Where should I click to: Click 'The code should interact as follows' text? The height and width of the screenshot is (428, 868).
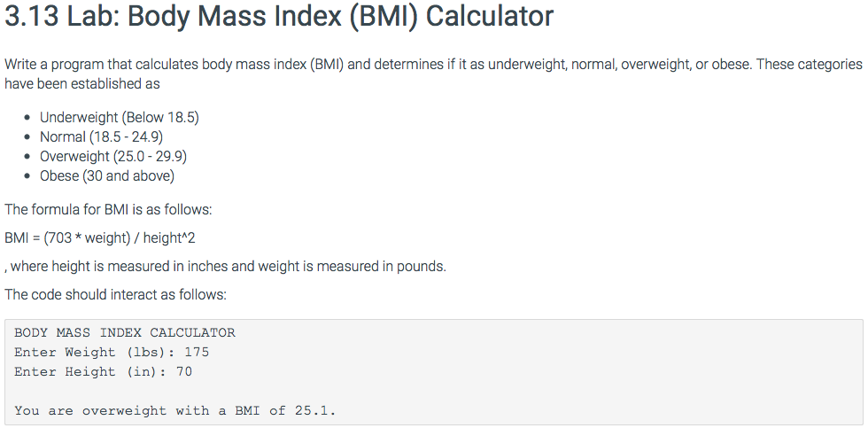[x=115, y=294]
